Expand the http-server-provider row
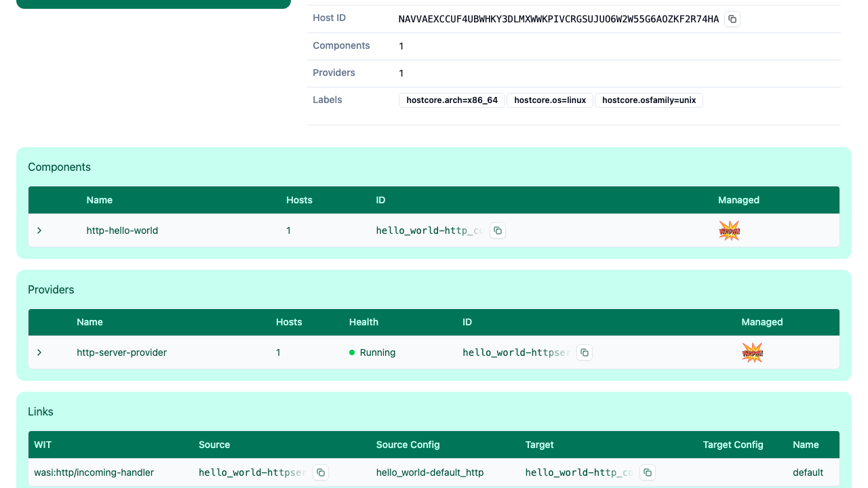868x488 pixels. click(x=39, y=352)
